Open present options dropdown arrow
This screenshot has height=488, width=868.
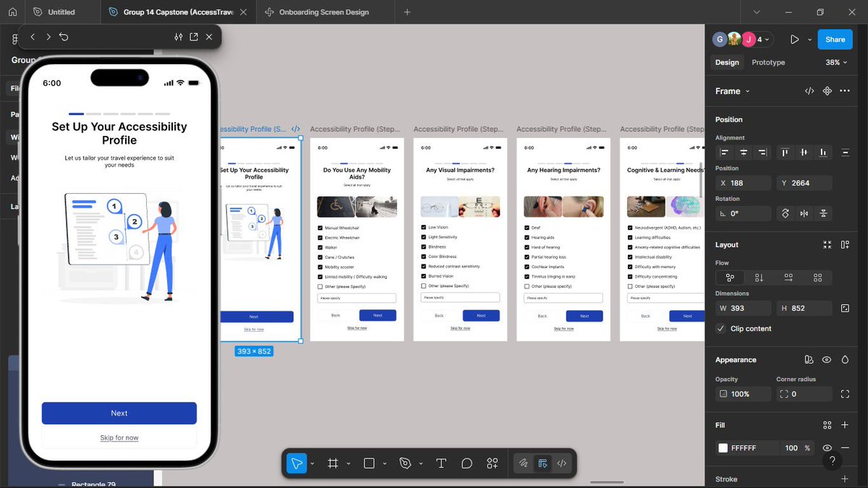809,40
